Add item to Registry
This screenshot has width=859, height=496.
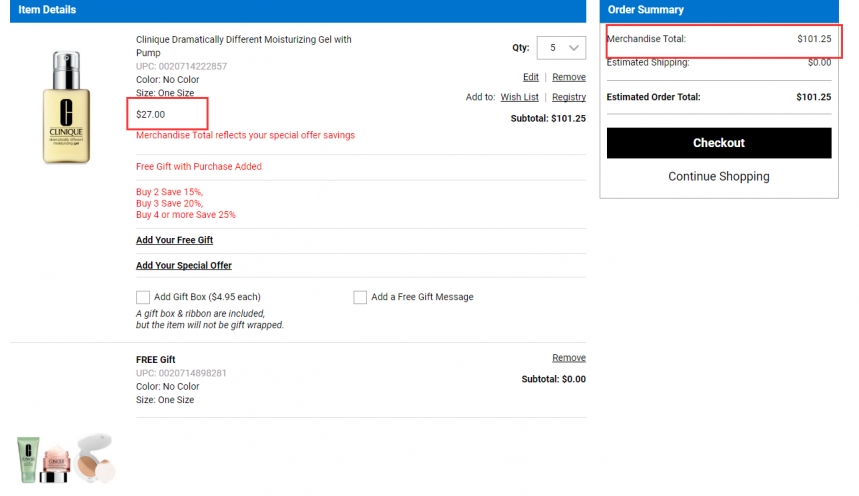[569, 97]
